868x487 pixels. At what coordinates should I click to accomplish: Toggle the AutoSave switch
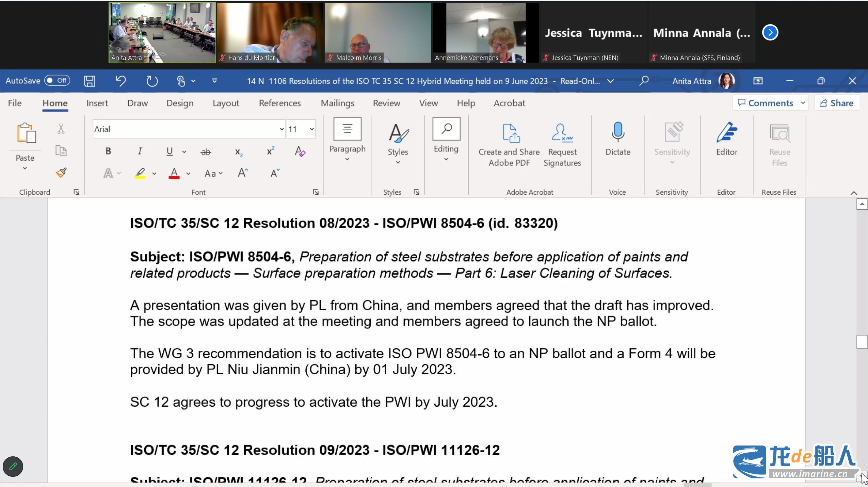pyautogui.click(x=57, y=81)
